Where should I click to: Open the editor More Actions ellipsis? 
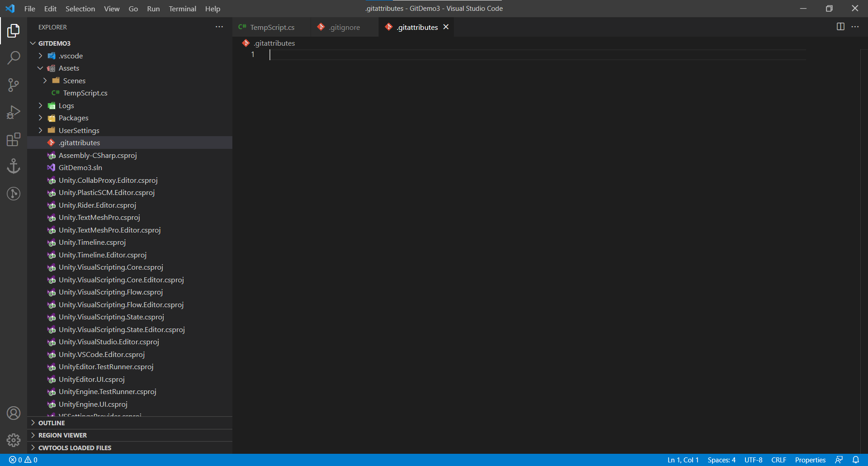[855, 27]
